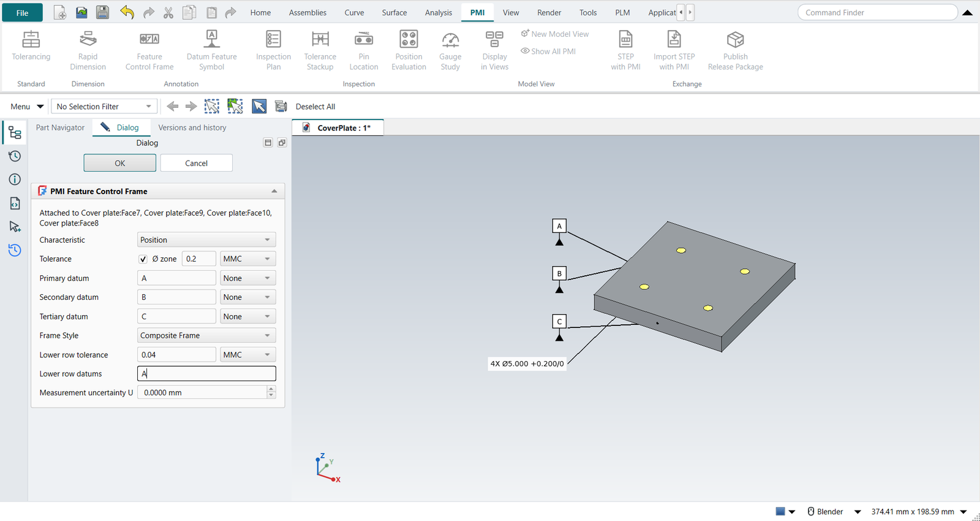Click the Undo arrow icon
Viewport: 980px width, 521px height.
coord(127,12)
